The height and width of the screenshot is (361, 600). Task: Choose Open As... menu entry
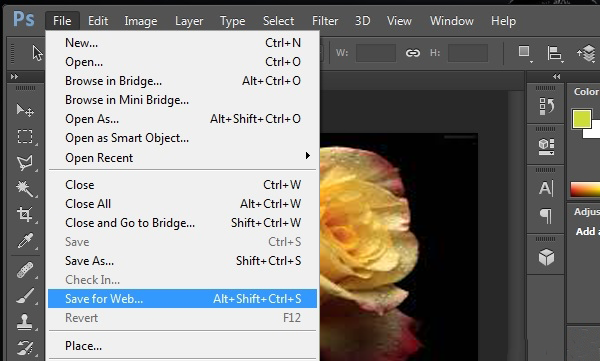183,119
